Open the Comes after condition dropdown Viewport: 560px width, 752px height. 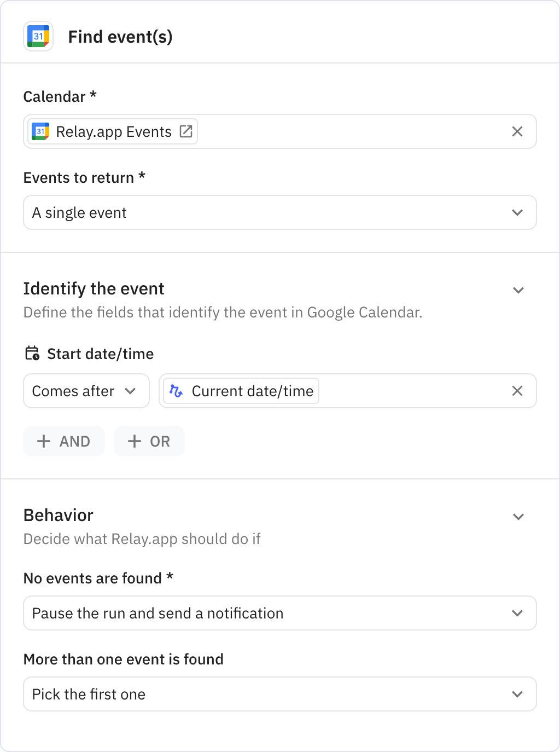(86, 391)
